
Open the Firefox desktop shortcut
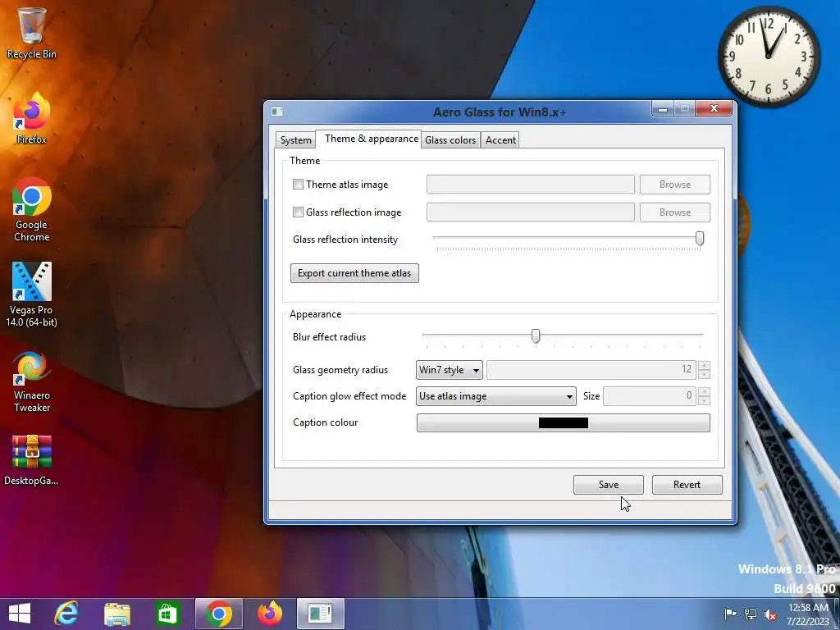coord(32,118)
